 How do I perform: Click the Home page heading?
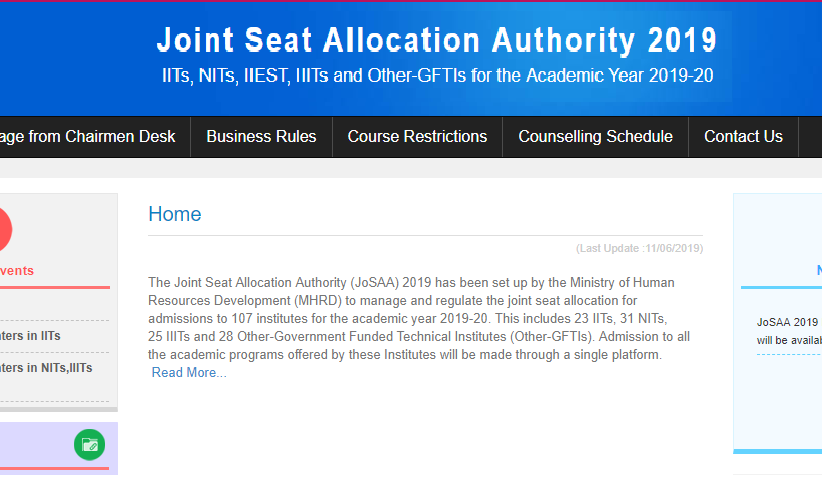pos(174,214)
